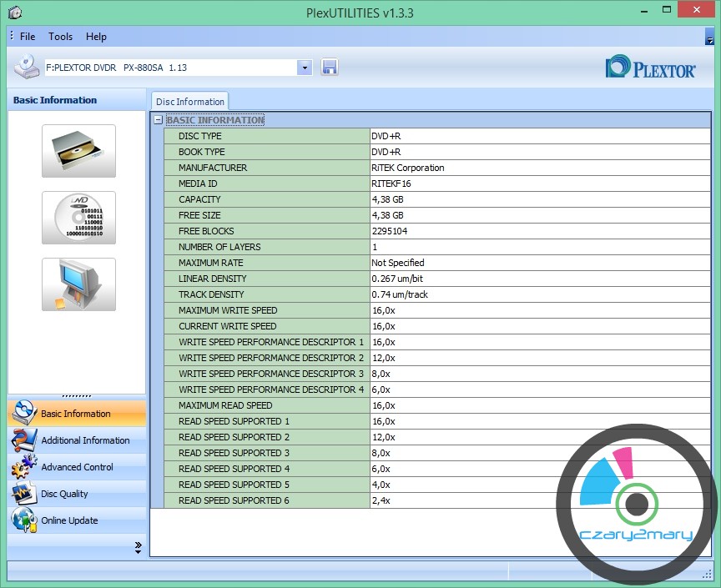
Task: Select Basic Information in the sidebar
Action: tap(75, 414)
